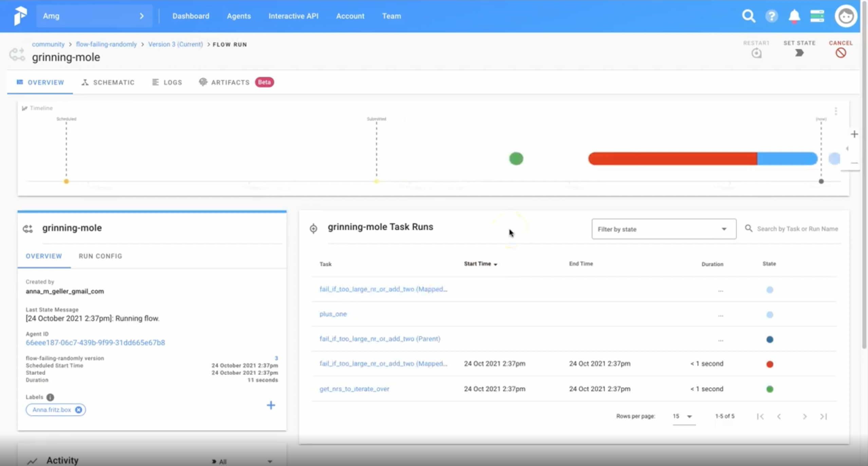Open the search magnifier in header
The height and width of the screenshot is (466, 868).
point(749,16)
